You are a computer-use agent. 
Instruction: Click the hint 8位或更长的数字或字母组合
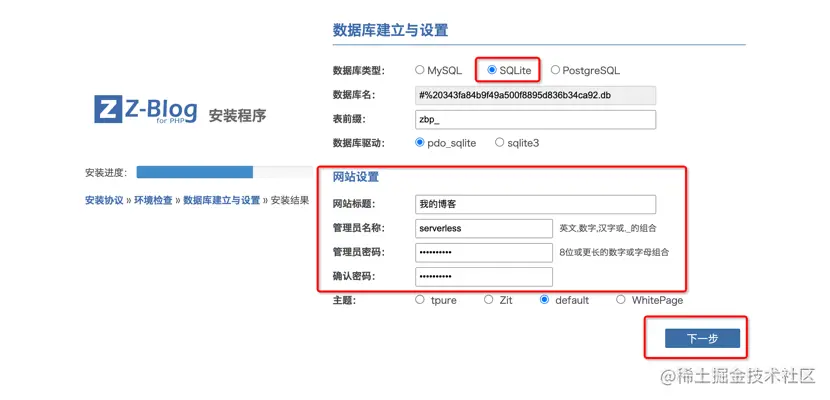pos(614,252)
